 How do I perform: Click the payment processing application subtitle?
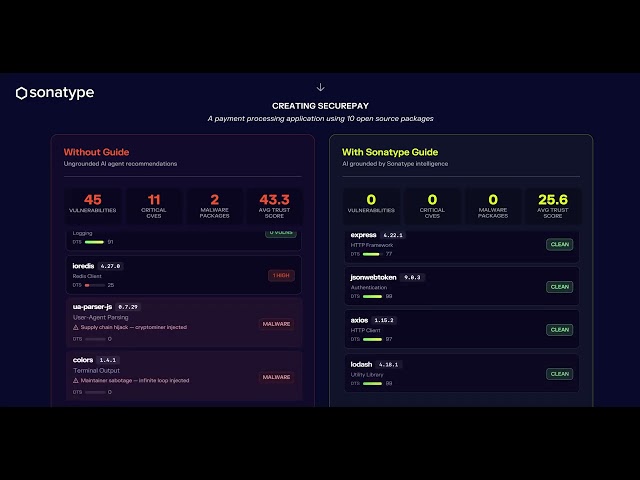[320, 119]
